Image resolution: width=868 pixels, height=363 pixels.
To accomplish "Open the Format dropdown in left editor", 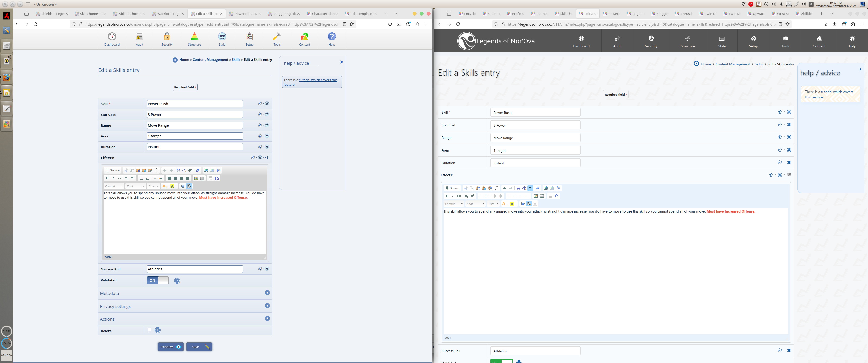I will (x=114, y=186).
